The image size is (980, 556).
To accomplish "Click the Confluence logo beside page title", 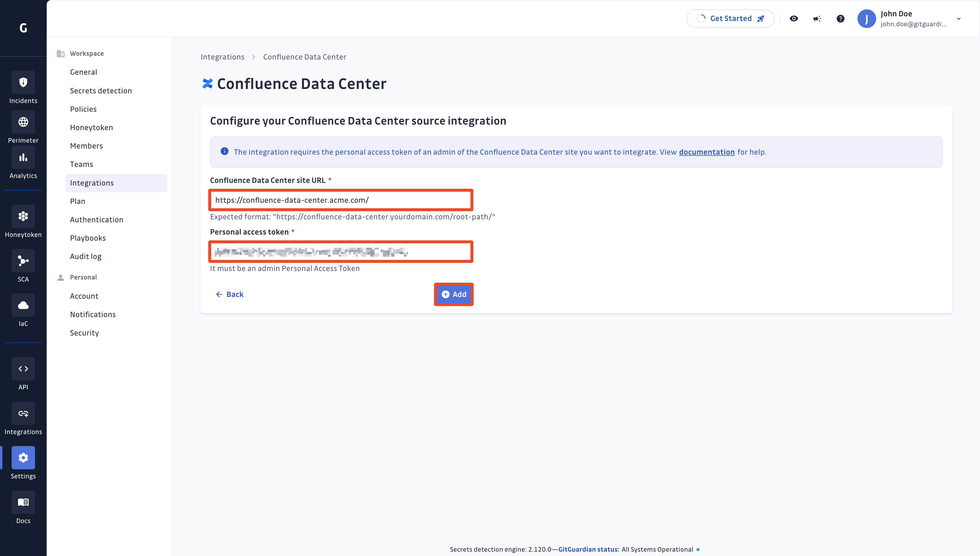I will 207,84.
